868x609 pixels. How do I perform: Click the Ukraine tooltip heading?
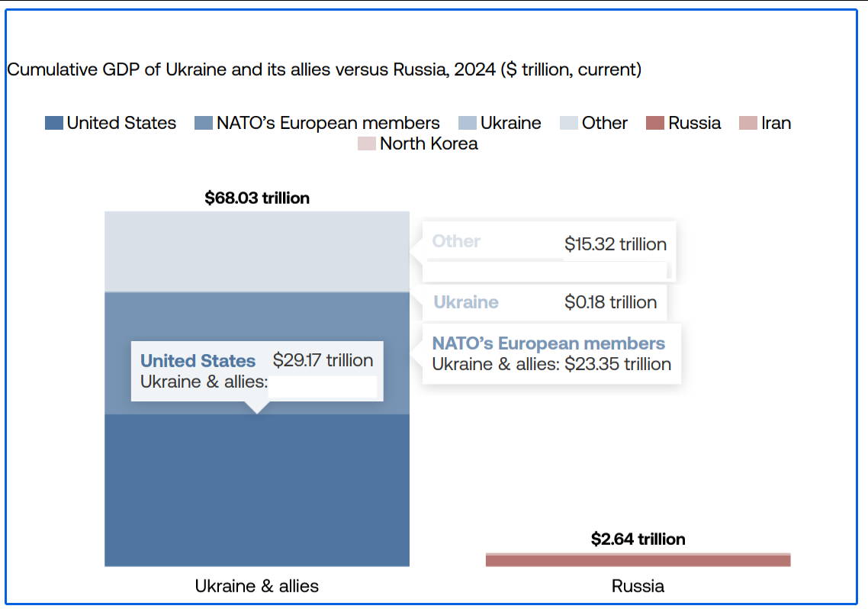(465, 301)
